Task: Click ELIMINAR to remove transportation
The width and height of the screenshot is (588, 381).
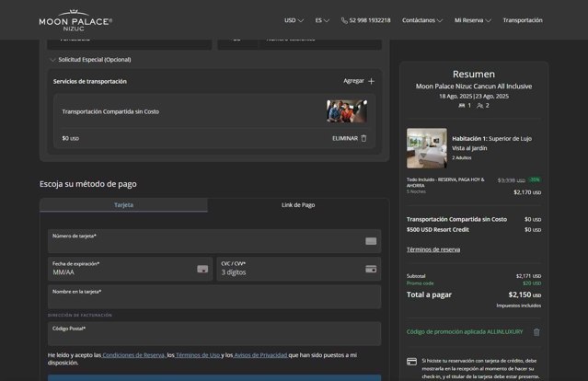Action: (x=345, y=138)
